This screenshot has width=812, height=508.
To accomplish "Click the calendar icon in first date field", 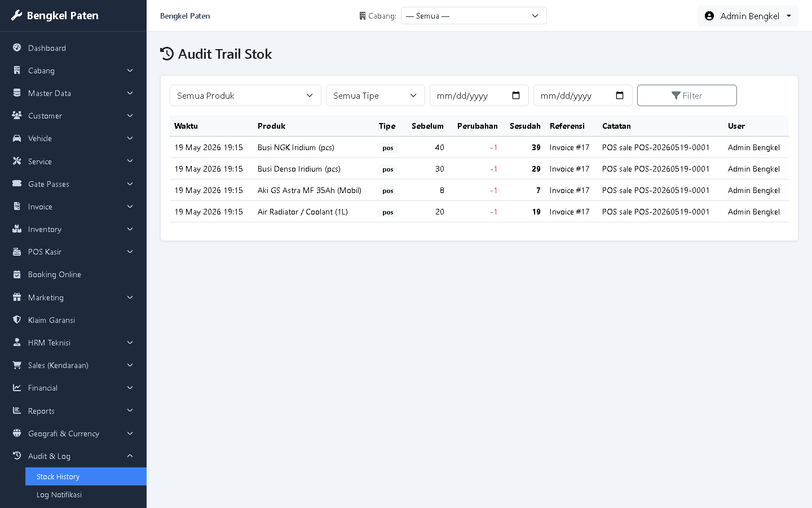I will pos(516,95).
